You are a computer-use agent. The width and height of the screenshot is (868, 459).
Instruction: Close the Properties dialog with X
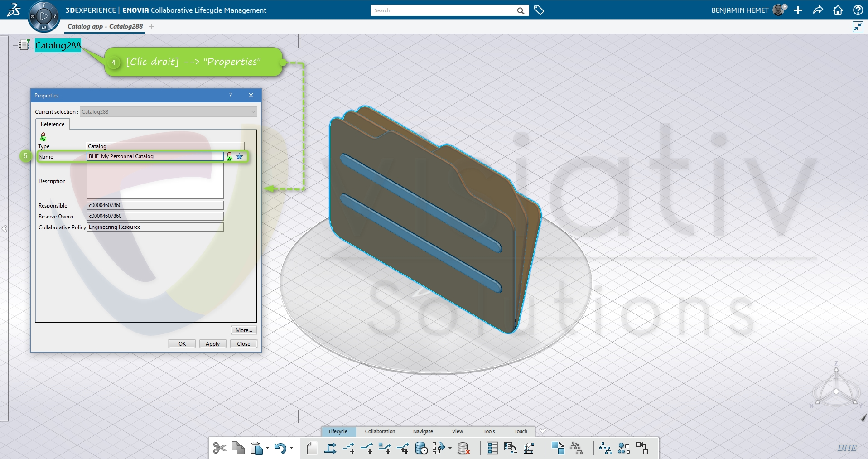[x=251, y=95]
